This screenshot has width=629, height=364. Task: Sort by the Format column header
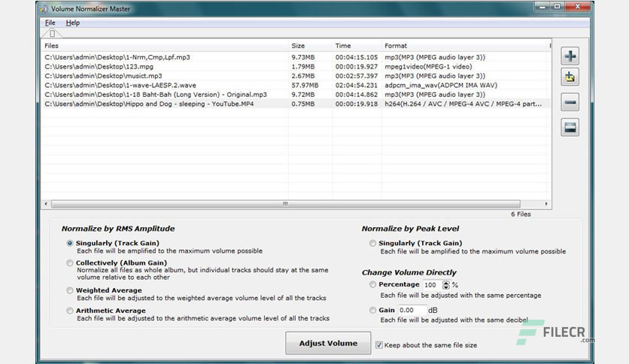tap(465, 46)
